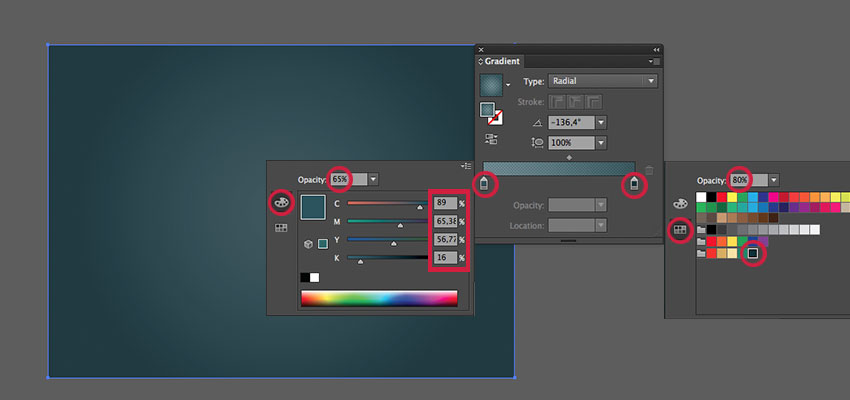Select the right gradient stop

tap(633, 185)
